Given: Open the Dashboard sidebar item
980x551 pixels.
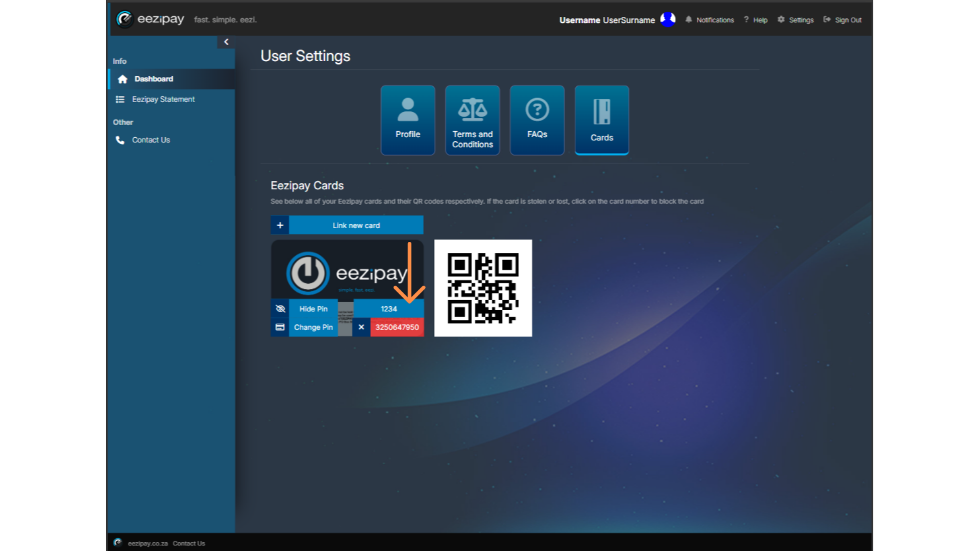Looking at the screenshot, I should click(171, 79).
